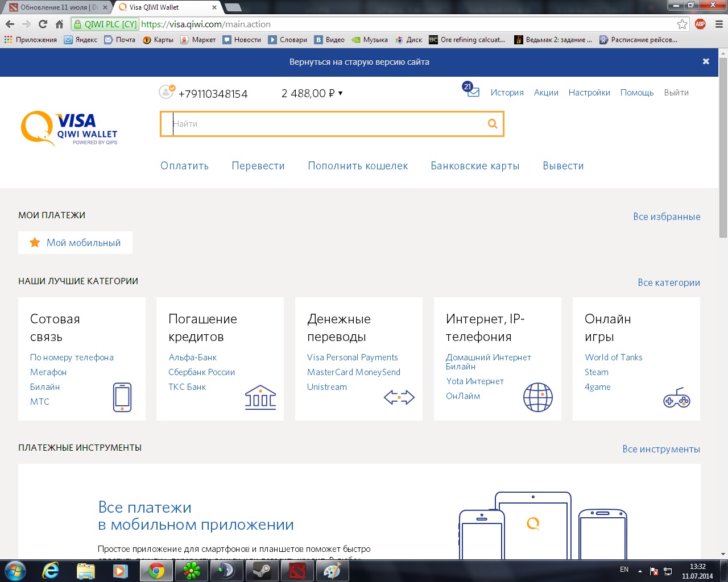This screenshot has width=728, height=582.
Task: Click the Visa QIWI Wallet logo
Action: tap(69, 128)
